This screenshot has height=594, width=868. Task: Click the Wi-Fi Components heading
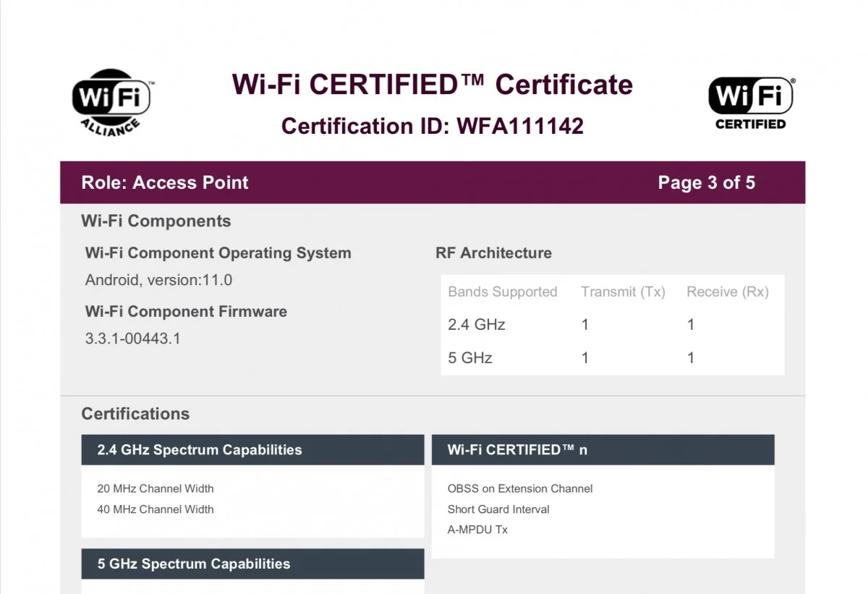pos(156,221)
